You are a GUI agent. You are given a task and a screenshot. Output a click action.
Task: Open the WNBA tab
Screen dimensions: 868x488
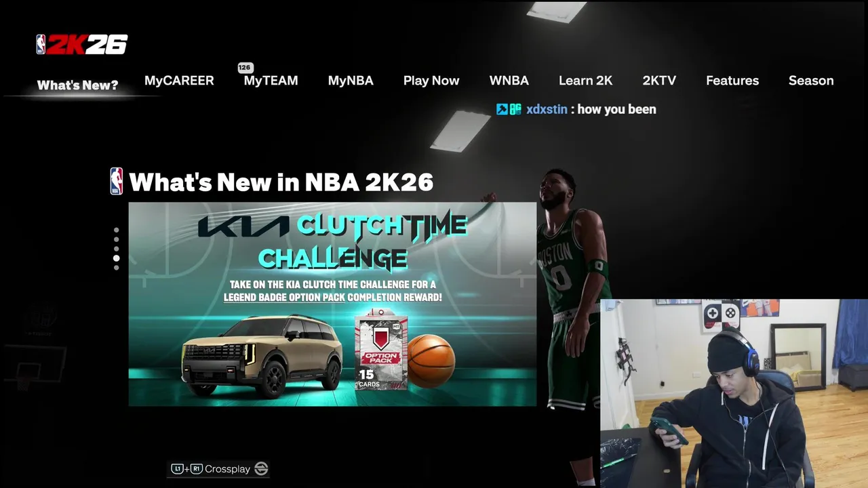coord(509,81)
